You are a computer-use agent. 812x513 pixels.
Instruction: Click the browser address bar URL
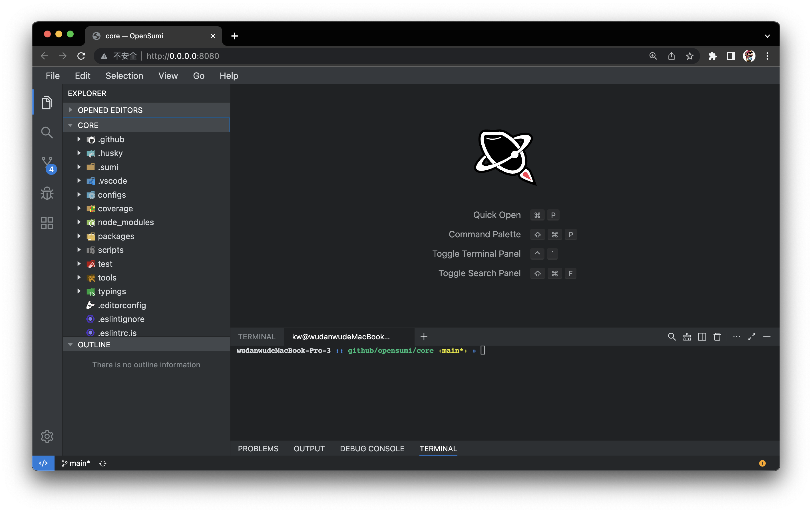coord(183,56)
